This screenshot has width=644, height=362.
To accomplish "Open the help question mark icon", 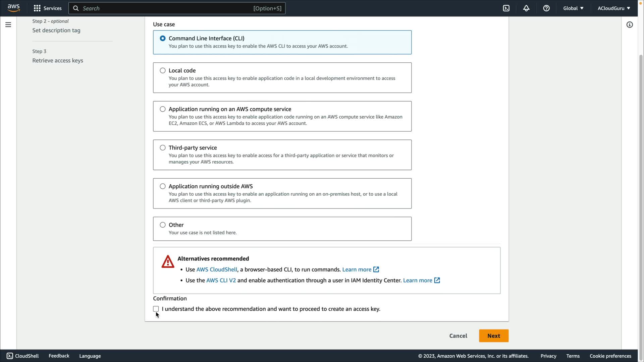I will [546, 8].
